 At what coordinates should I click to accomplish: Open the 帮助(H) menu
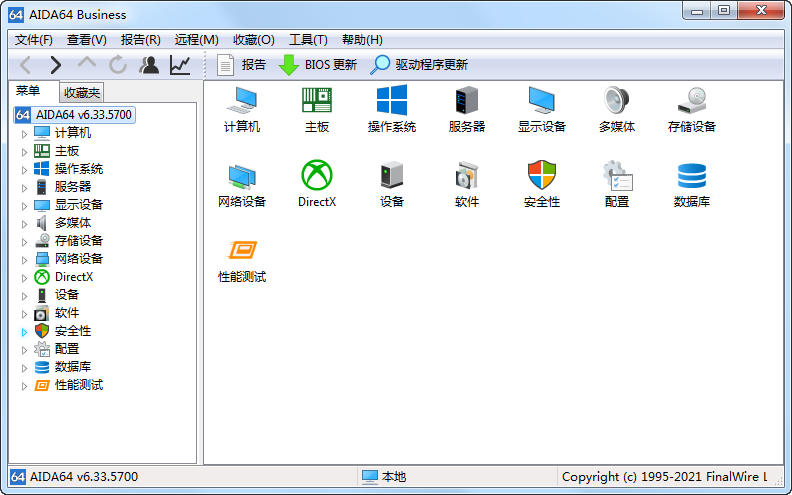point(362,40)
